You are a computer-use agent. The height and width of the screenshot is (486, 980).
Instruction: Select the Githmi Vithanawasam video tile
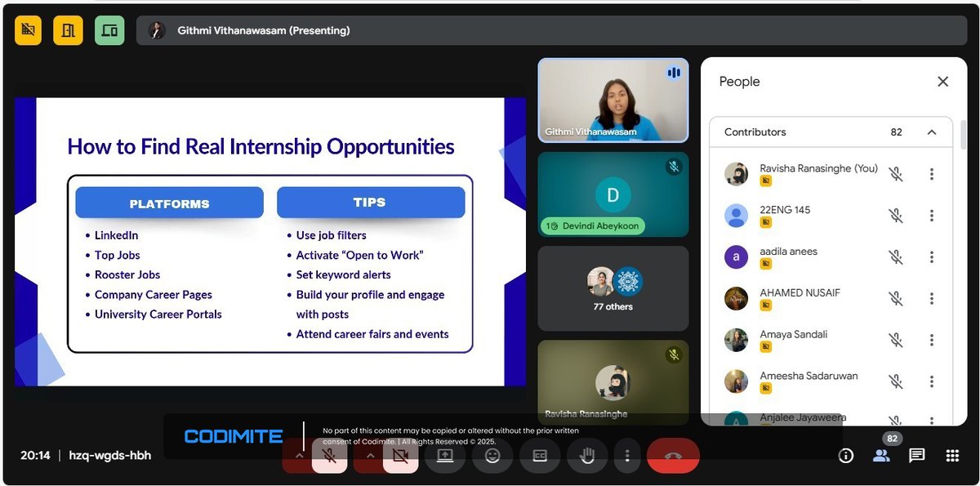point(612,100)
